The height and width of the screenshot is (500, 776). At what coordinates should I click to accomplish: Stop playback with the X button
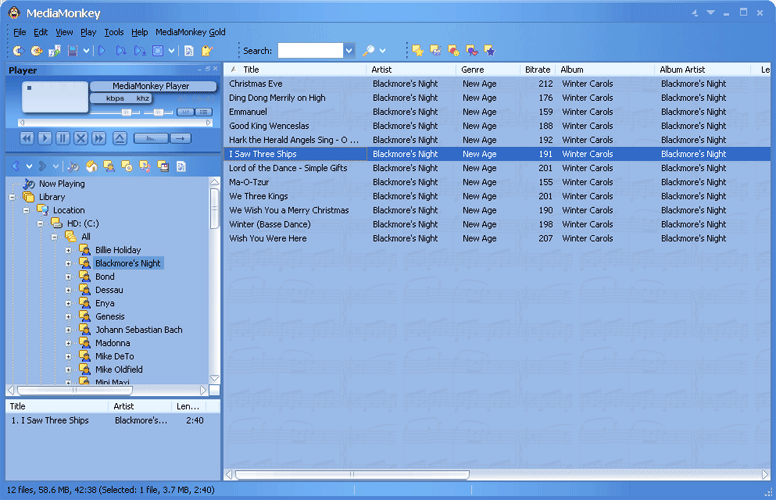click(81, 138)
